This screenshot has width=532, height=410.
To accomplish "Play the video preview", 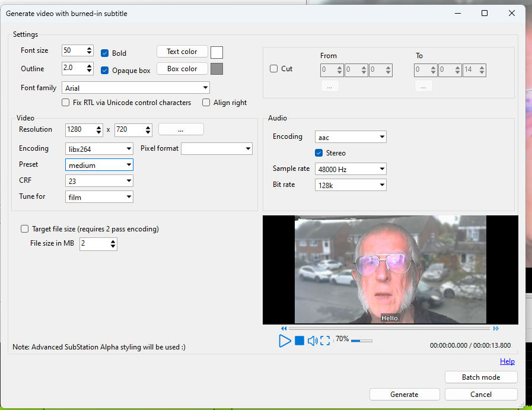I will (285, 341).
